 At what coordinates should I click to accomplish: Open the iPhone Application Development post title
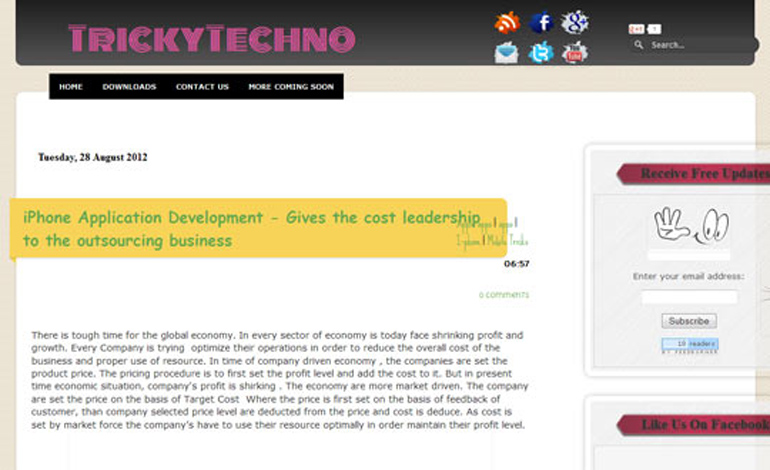tap(251, 229)
